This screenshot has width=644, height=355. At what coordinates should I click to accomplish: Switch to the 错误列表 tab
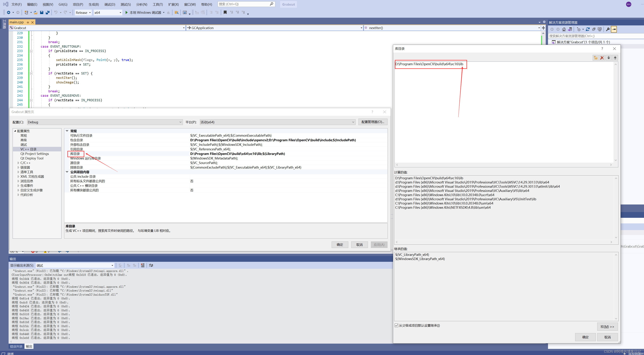click(16, 346)
